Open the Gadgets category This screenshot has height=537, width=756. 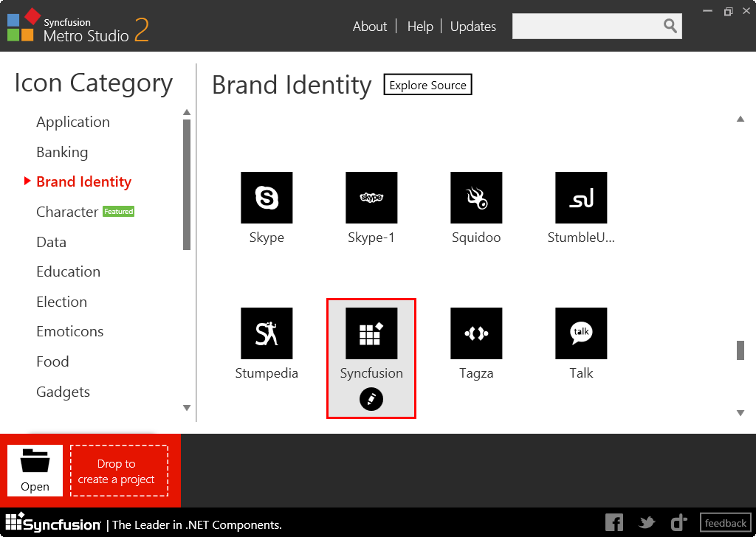(x=63, y=392)
